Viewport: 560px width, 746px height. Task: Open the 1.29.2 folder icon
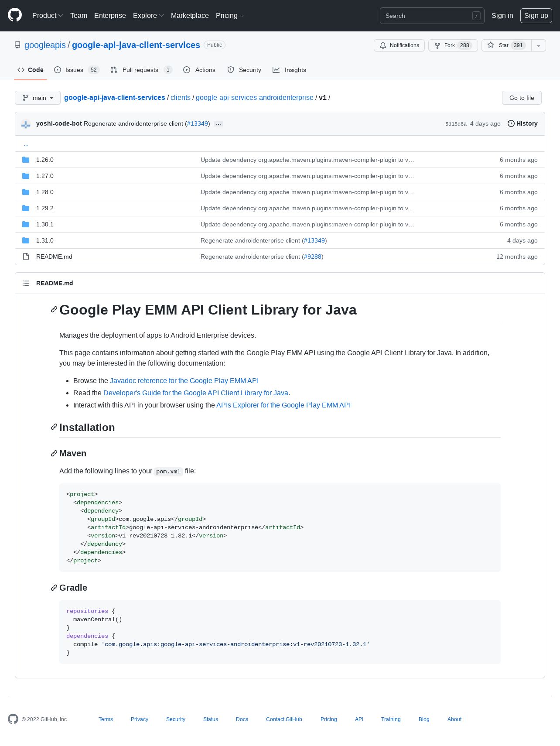(26, 208)
